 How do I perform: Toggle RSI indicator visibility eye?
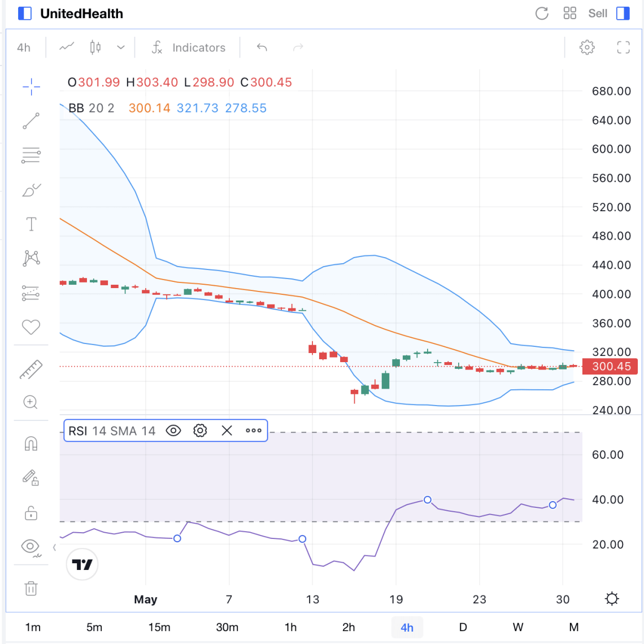(x=173, y=430)
